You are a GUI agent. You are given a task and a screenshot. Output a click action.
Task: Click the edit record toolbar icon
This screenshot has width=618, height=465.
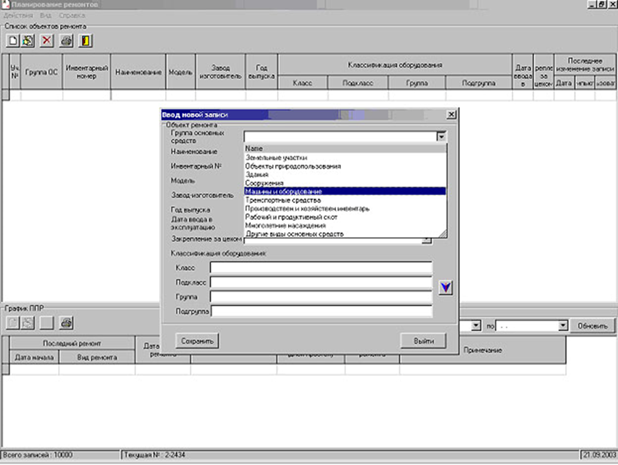[28, 41]
